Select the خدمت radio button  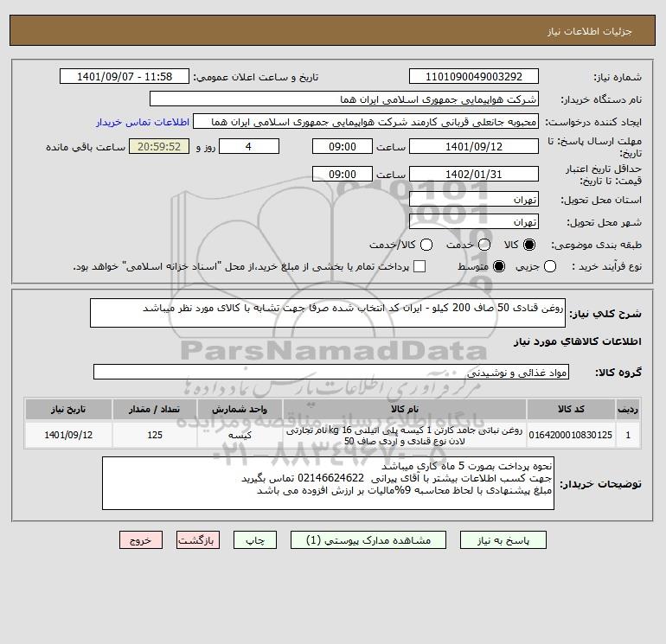click(x=484, y=245)
